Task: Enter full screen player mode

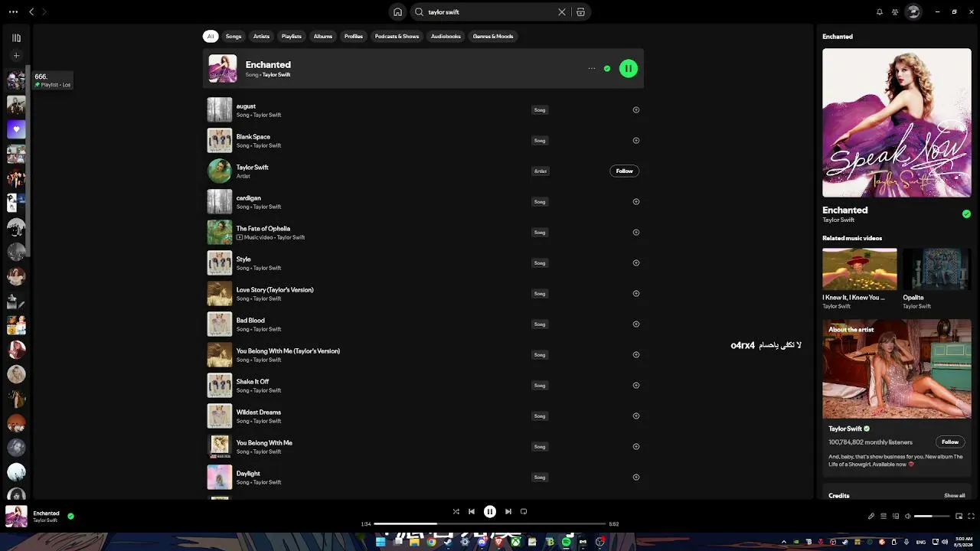Action: 972,517
